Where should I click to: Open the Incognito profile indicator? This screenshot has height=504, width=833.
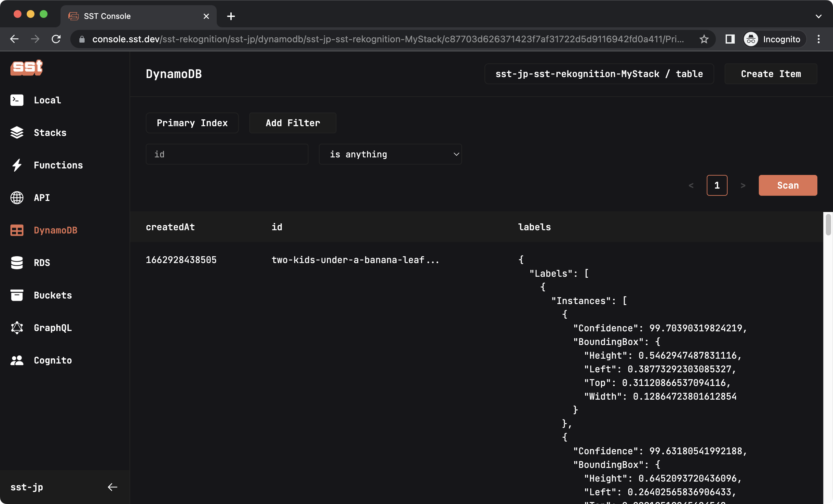[x=774, y=39]
